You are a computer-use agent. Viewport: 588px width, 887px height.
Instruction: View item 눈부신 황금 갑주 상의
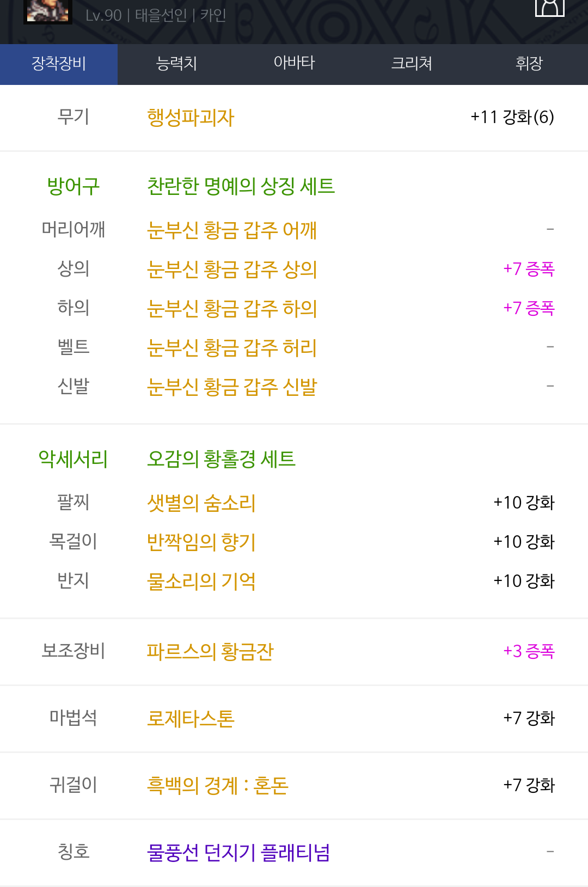coord(232,270)
